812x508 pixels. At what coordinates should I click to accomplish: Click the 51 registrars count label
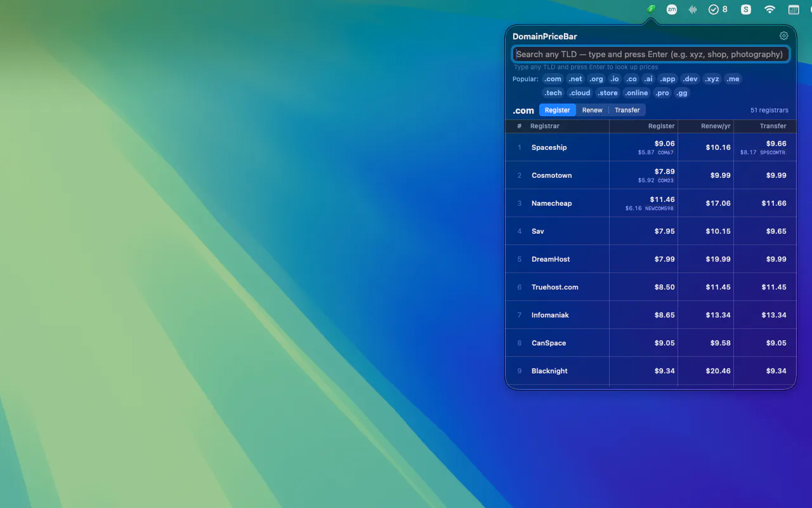[x=769, y=110]
